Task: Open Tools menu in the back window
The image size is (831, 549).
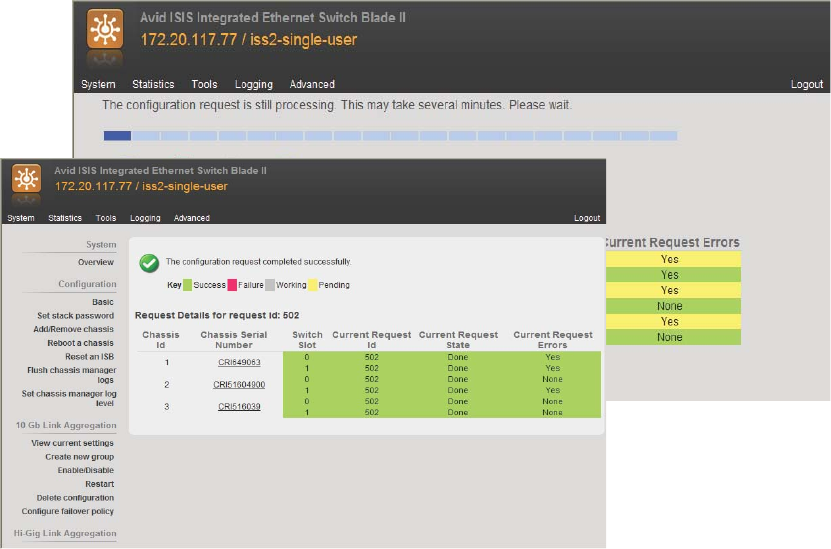Action: pyautogui.click(x=204, y=84)
